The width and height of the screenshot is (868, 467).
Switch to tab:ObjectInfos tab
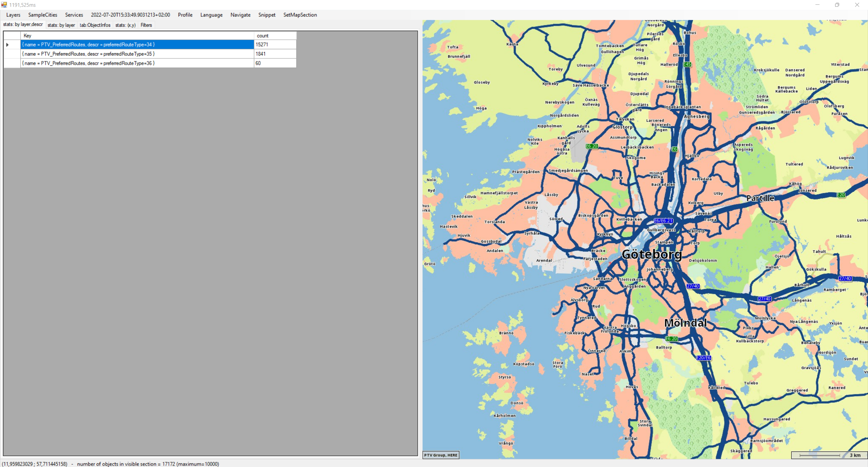(95, 25)
